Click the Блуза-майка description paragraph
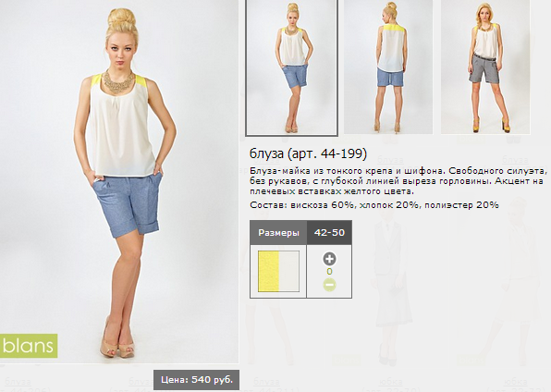Viewport: 551px width, 392px height. click(398, 181)
